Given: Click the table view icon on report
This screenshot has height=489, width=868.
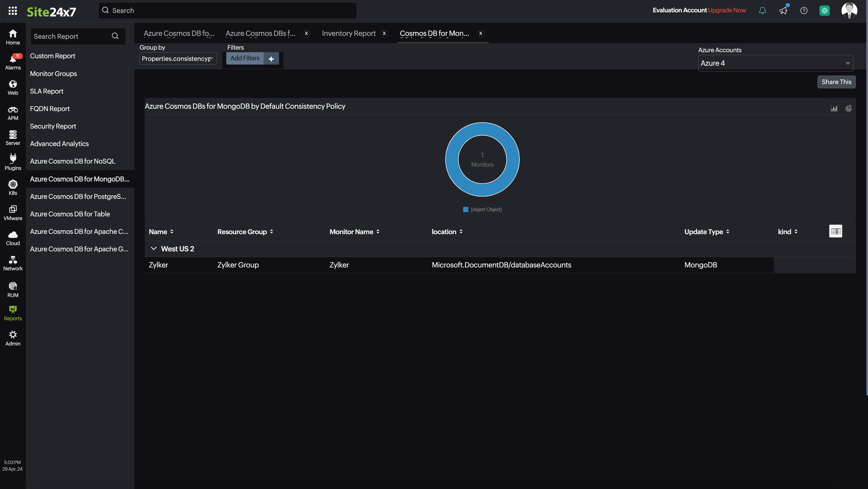Looking at the screenshot, I should [836, 231].
